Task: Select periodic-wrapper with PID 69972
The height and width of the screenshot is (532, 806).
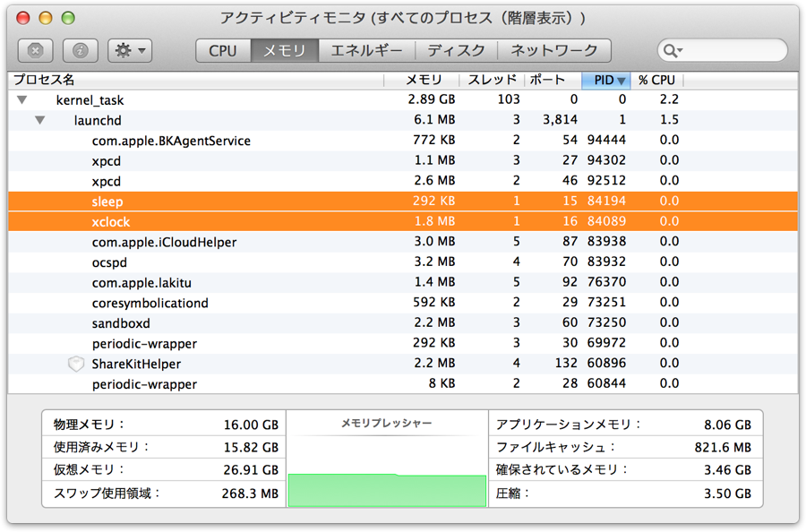Action: (402, 343)
